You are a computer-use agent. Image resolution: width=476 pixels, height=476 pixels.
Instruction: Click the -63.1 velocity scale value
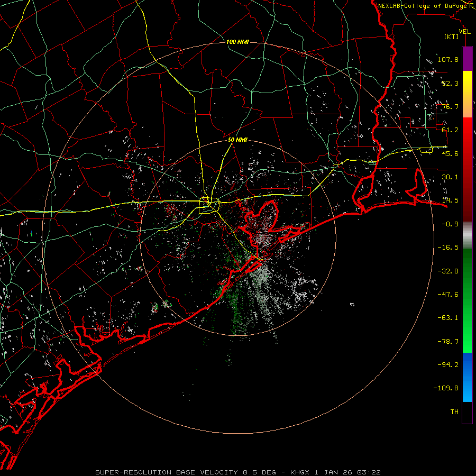click(448, 318)
